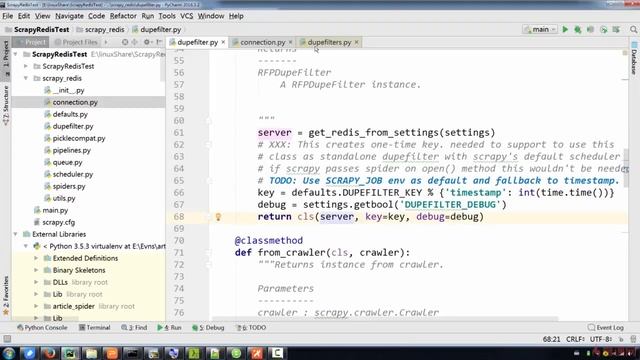Open file explorer folder in taskbar
Image resolution: width=640 pixels, height=360 pixels.
click(x=91, y=353)
